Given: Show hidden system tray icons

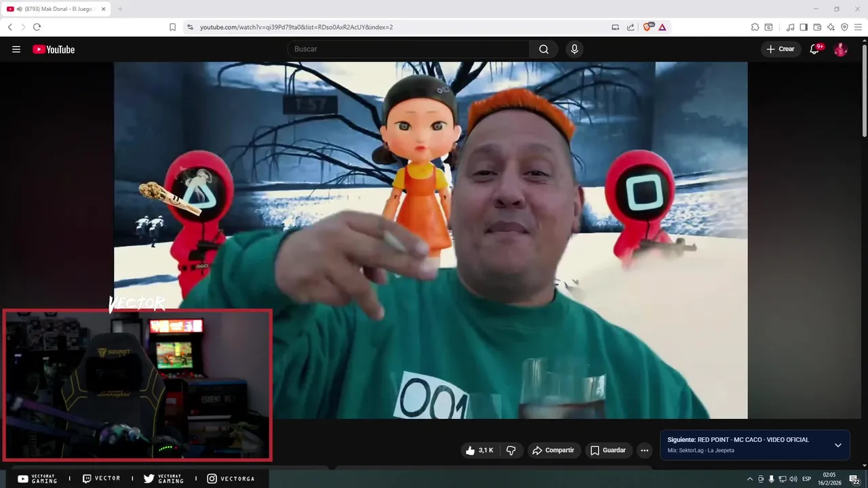Looking at the screenshot, I should click(x=749, y=479).
